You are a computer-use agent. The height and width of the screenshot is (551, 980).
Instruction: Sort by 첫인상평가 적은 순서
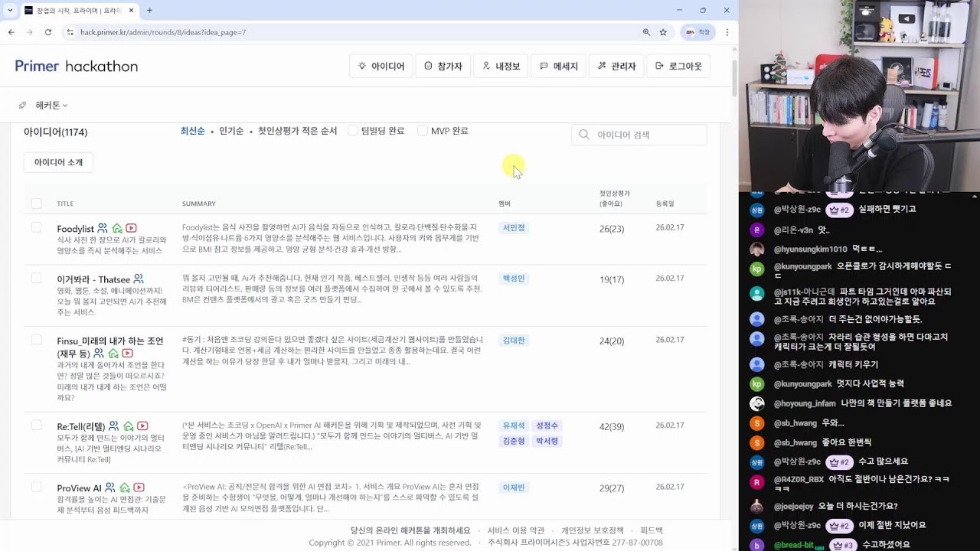pos(297,131)
